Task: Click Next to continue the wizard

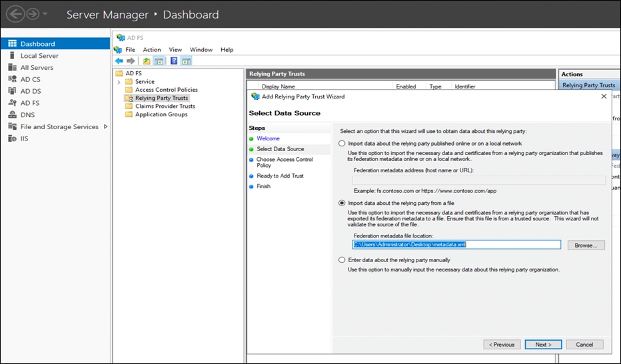Action: click(x=543, y=345)
